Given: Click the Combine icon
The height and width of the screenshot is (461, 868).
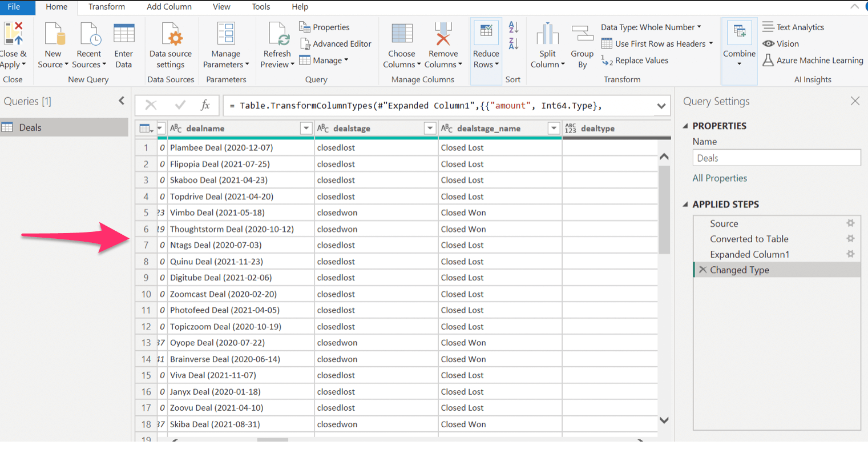Looking at the screenshot, I should tap(739, 31).
